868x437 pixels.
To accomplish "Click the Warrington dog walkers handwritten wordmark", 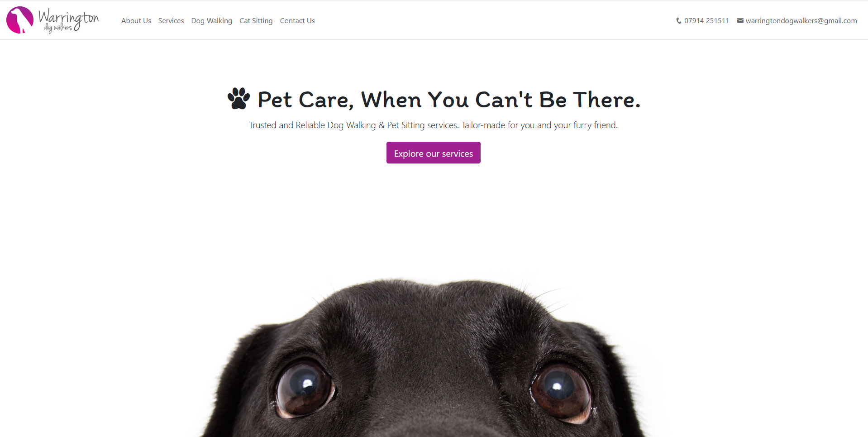I will click(x=68, y=20).
